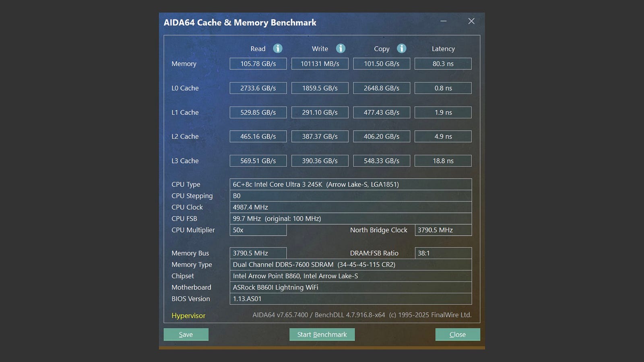The image size is (644, 362).
Task: Click the yellow Hypervisor label
Action: [x=188, y=316]
